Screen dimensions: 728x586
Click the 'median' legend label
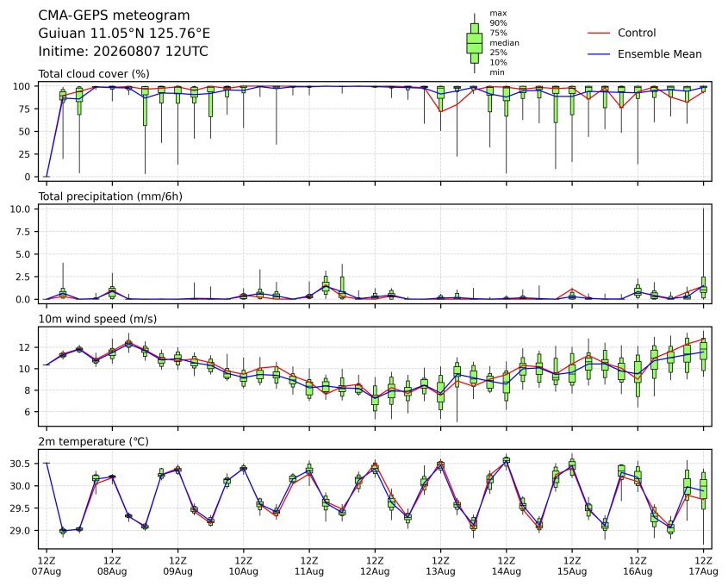(x=504, y=43)
